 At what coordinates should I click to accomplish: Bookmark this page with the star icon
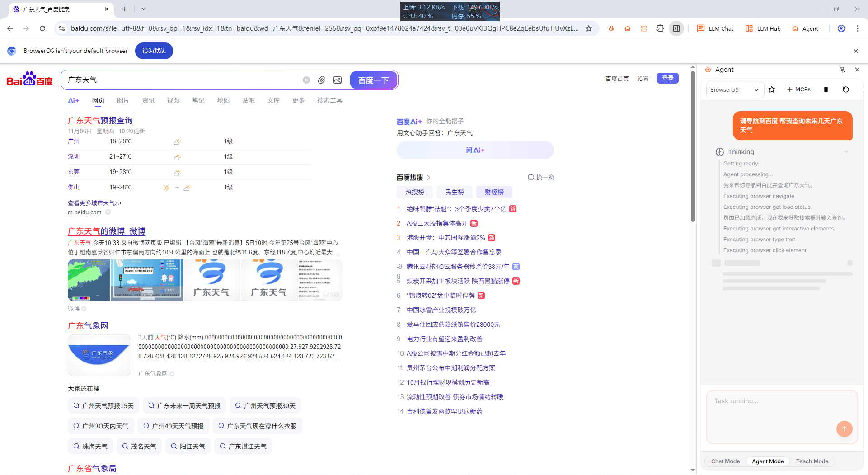coord(589,28)
